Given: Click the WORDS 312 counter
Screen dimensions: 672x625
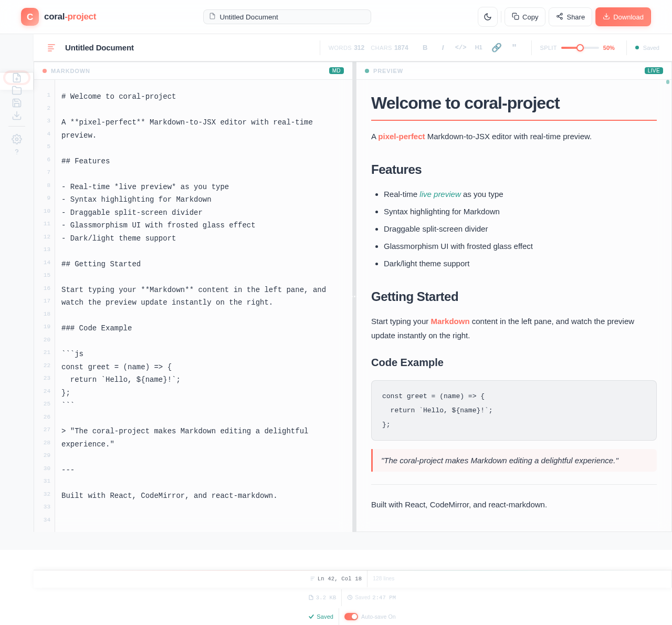Looking at the screenshot, I should (346, 48).
